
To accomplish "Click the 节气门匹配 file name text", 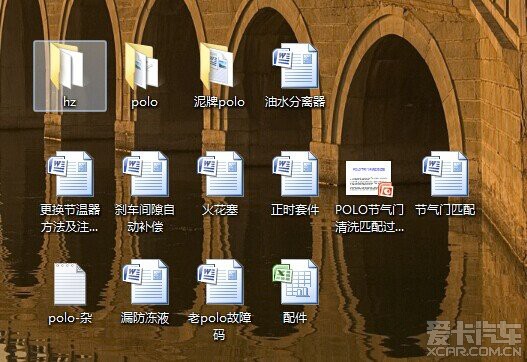I will tap(445, 210).
